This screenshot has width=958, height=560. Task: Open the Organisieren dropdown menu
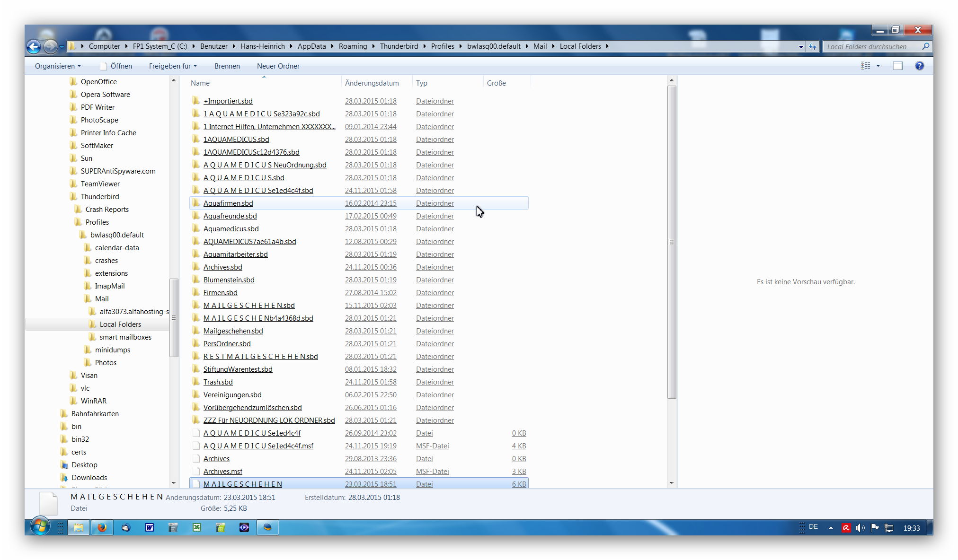pos(58,66)
